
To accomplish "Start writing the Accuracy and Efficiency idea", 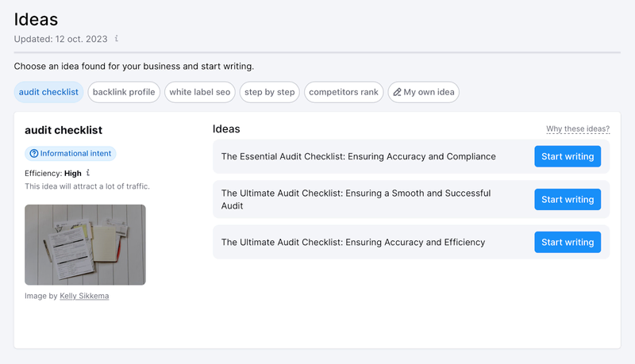I will coord(568,242).
